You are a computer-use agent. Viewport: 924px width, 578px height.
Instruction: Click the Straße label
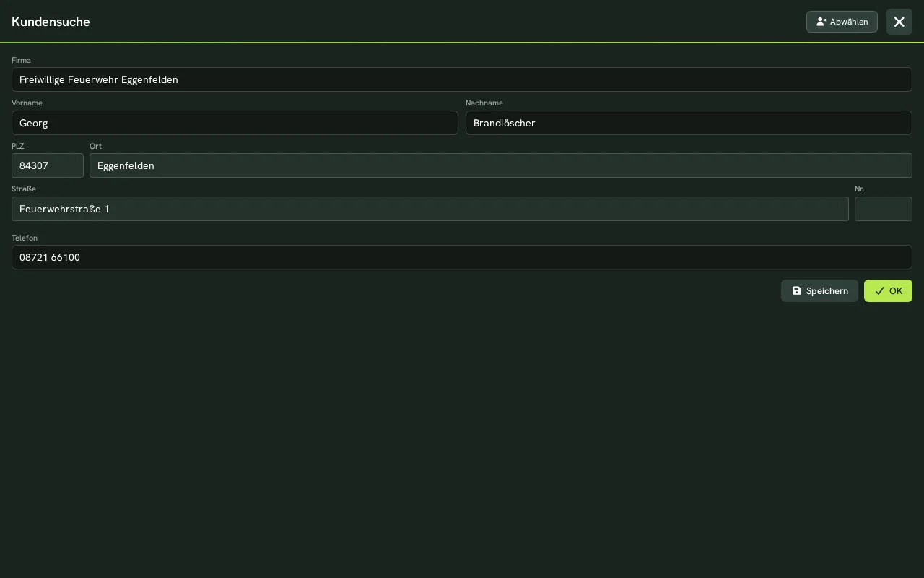pos(24,189)
